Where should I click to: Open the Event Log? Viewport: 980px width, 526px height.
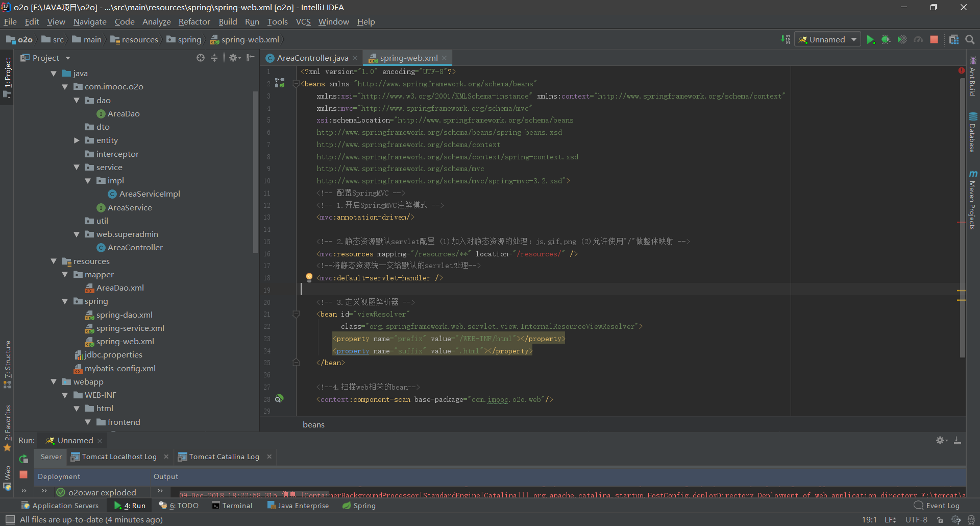tap(937, 506)
